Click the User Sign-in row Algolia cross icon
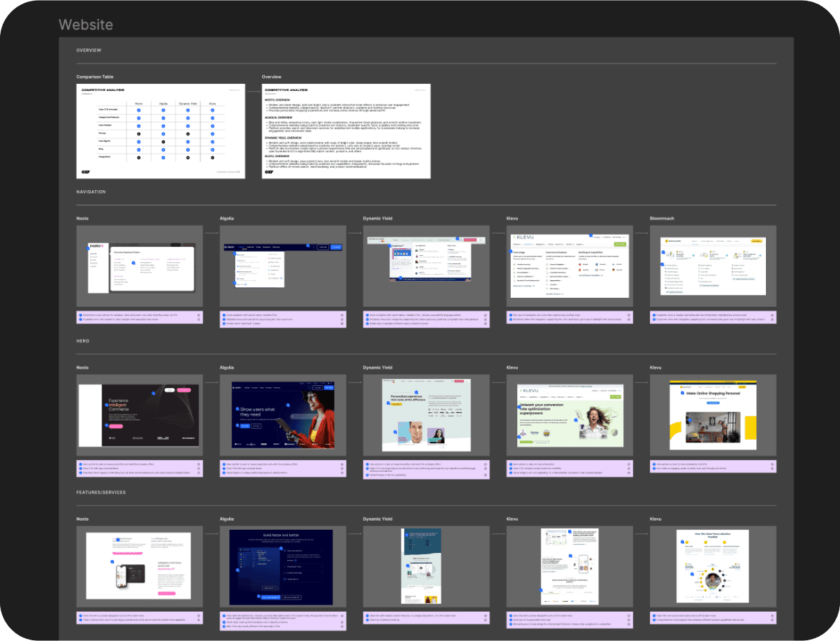840x641 pixels. (x=163, y=142)
